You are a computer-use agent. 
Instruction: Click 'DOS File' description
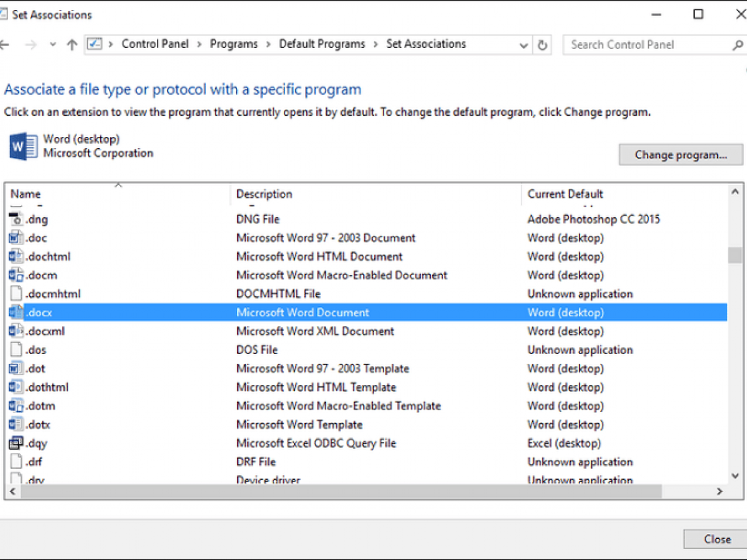[x=257, y=350]
